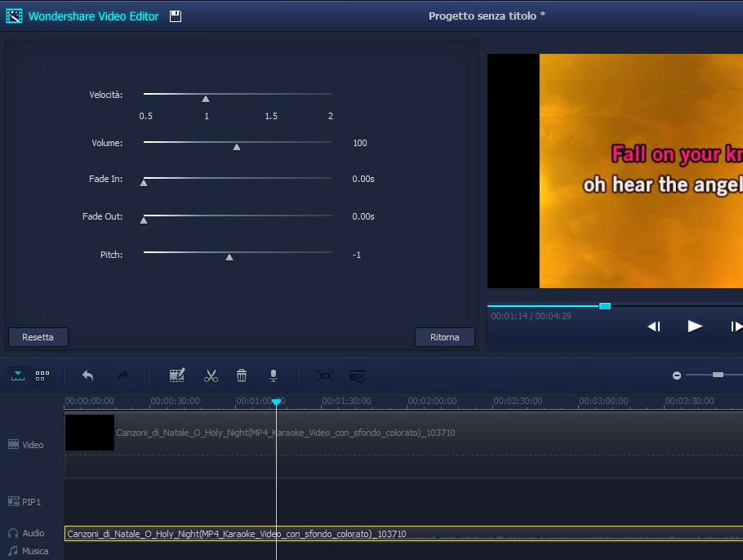This screenshot has width=743, height=560.
Task: Click the 00:03:30:00 mark on the ruler
Action: click(x=689, y=401)
